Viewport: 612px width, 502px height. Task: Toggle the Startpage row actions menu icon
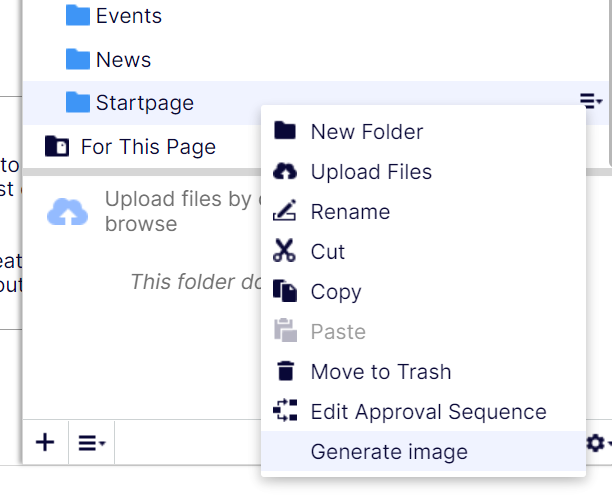pos(591,101)
